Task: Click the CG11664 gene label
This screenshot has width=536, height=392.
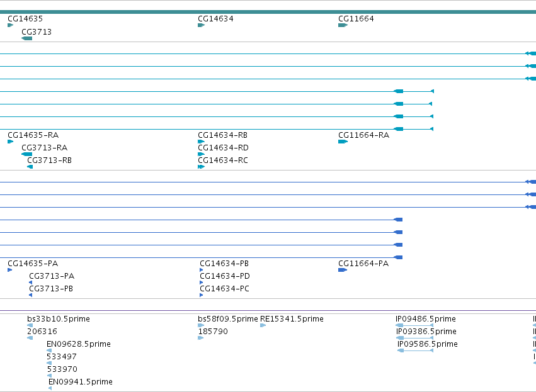Action: pos(356,19)
